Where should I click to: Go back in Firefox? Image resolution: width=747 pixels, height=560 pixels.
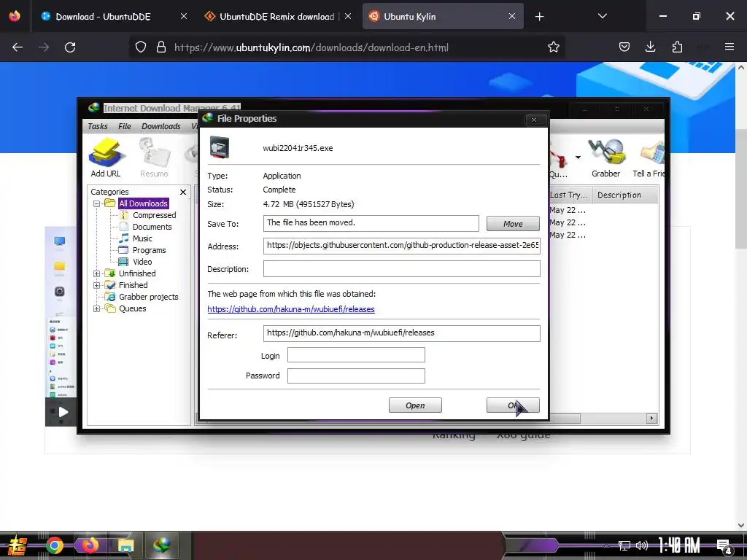point(18,47)
